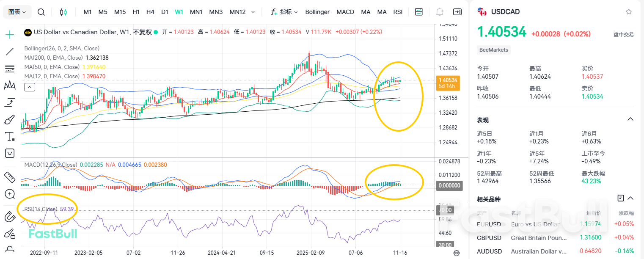Open the EURUSD related symbol
Image resolution: width=644 pixels, height=259 pixels.
[489, 224]
